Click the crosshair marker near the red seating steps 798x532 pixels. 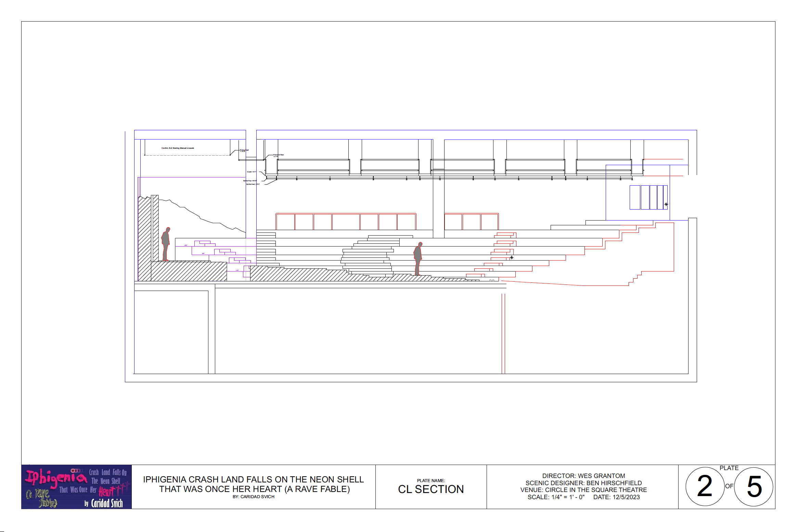click(x=512, y=257)
